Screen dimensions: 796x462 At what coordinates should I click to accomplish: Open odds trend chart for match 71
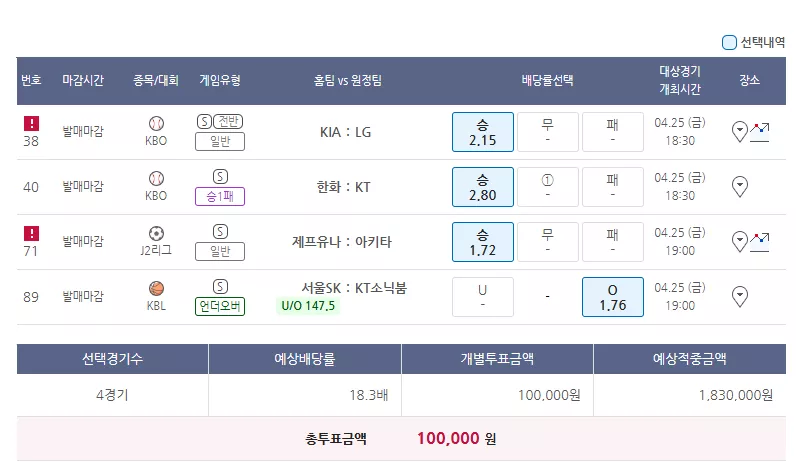(x=759, y=242)
